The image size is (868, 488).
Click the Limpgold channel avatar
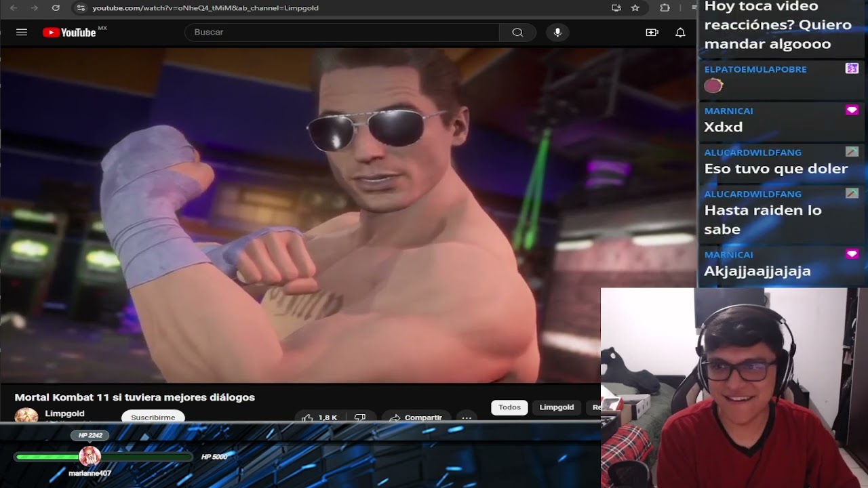[x=26, y=415]
